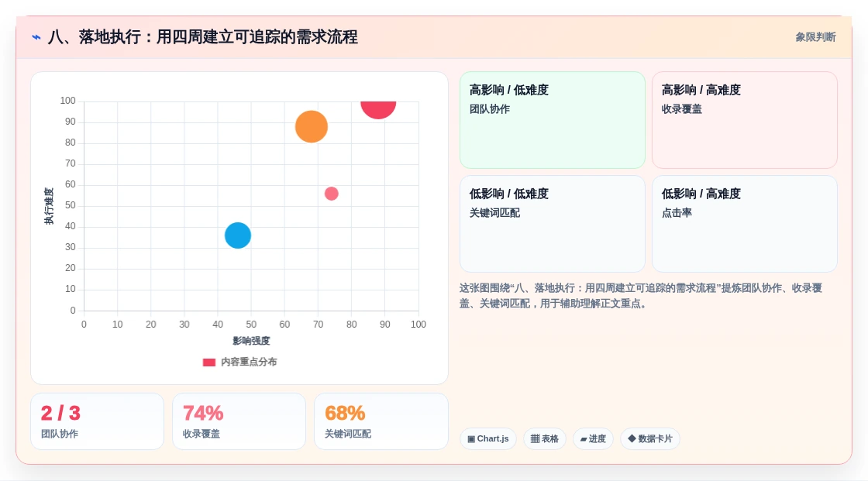Click the large red bubble on the chart's top edge
The height and width of the screenshot is (481, 868).
point(378,108)
